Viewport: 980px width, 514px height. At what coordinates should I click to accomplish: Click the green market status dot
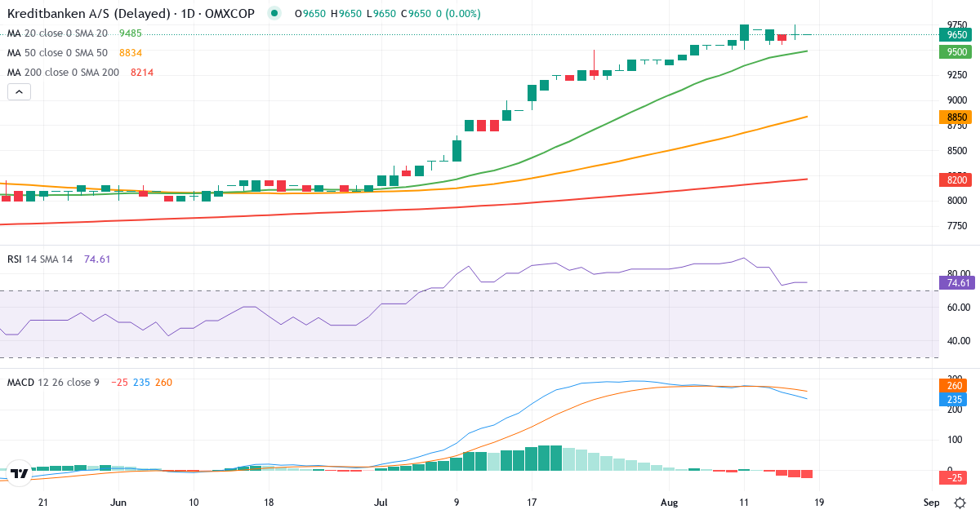coord(274,14)
